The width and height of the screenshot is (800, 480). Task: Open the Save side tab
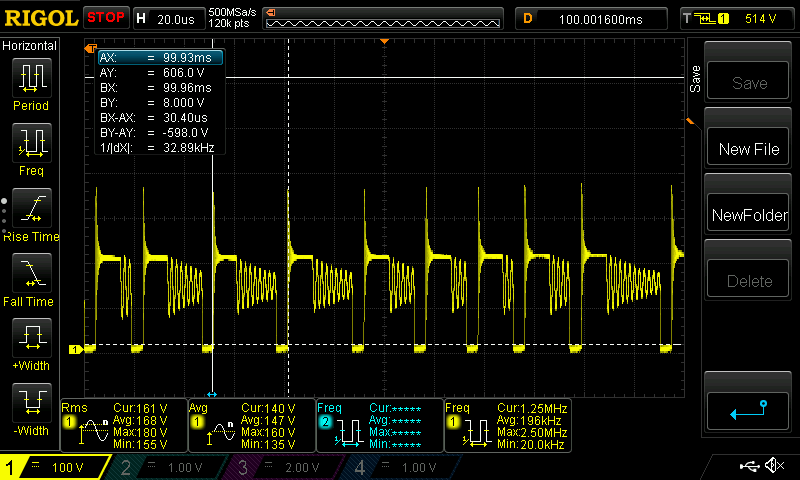tap(695, 80)
